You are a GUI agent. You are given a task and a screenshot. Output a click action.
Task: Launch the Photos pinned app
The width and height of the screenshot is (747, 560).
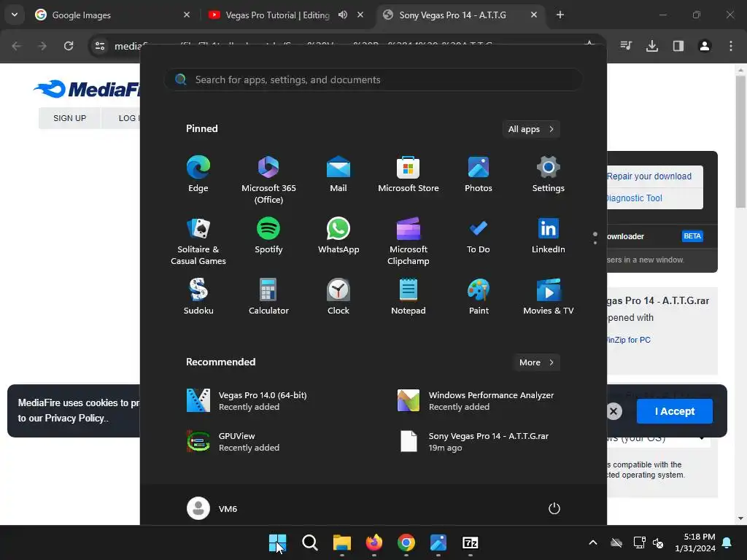(x=479, y=174)
